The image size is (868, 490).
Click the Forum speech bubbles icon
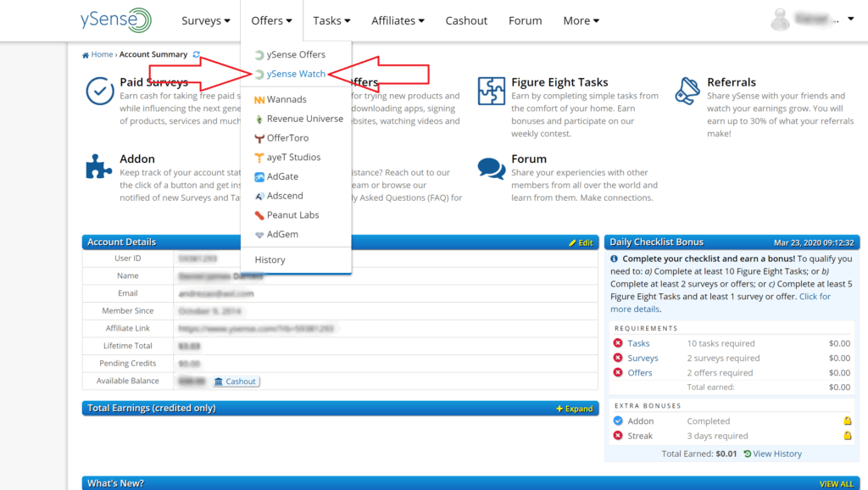(492, 169)
